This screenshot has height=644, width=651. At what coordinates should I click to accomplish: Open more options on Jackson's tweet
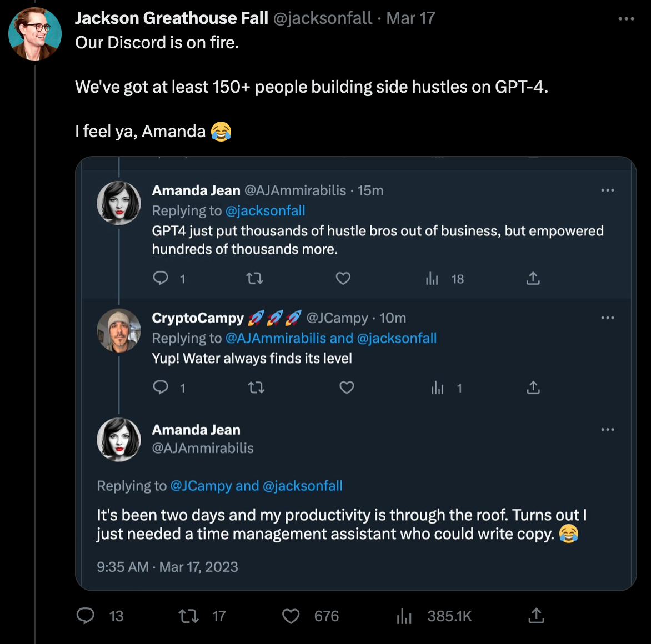626,19
